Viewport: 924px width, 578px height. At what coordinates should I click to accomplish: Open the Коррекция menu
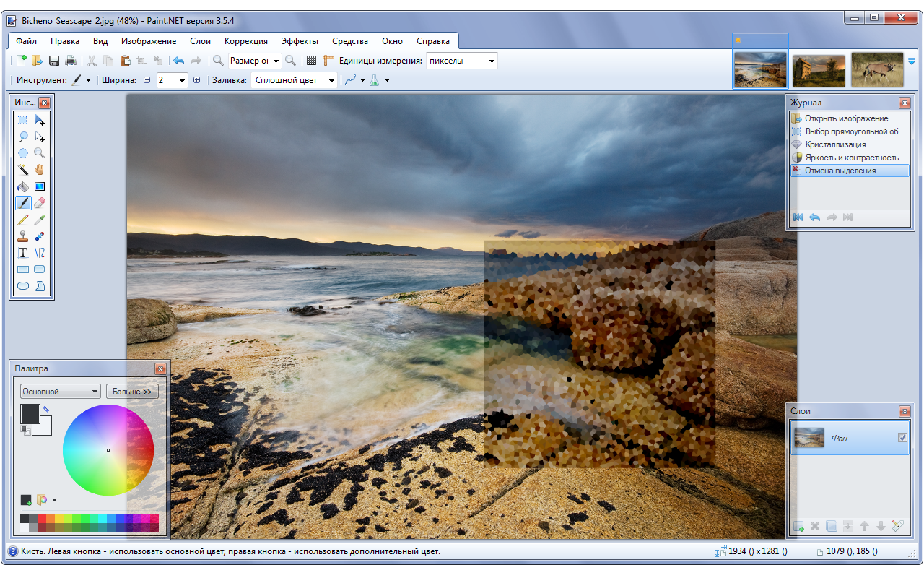coord(246,41)
